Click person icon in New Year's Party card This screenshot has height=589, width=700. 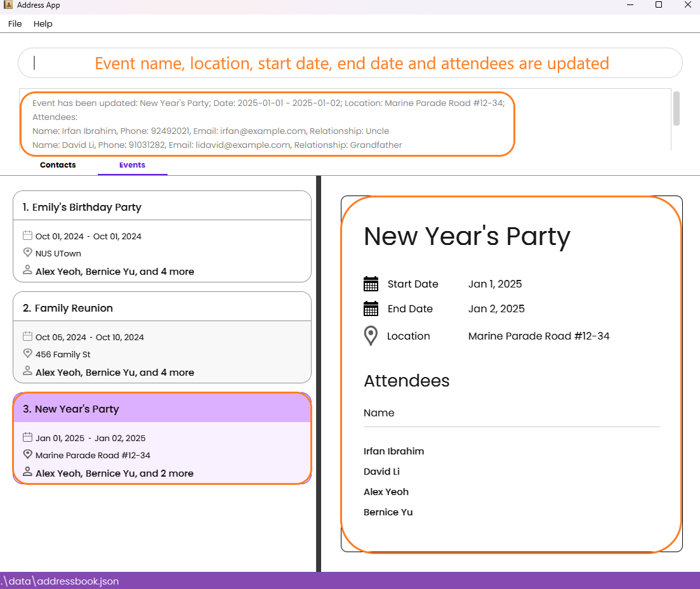click(x=28, y=472)
